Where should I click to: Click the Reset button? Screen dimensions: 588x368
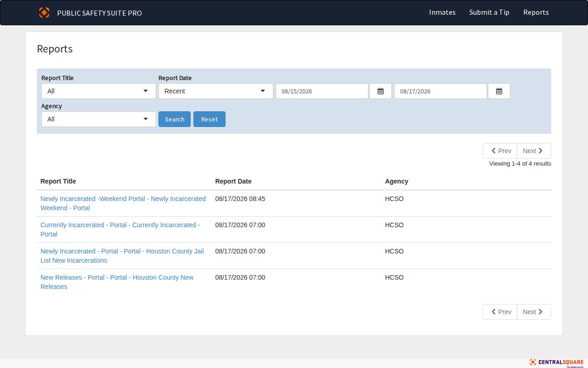click(x=209, y=119)
